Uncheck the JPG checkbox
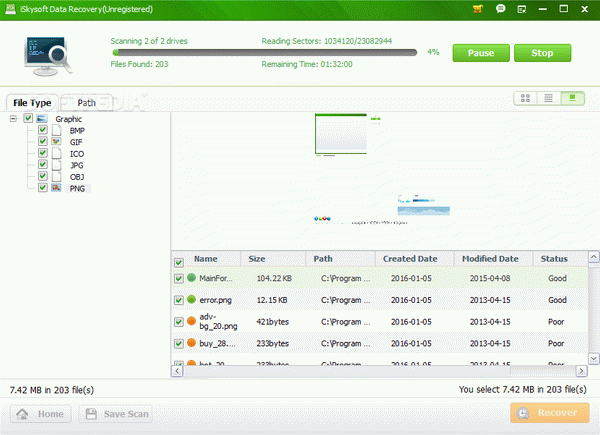Image resolution: width=600 pixels, height=435 pixels. (x=43, y=165)
